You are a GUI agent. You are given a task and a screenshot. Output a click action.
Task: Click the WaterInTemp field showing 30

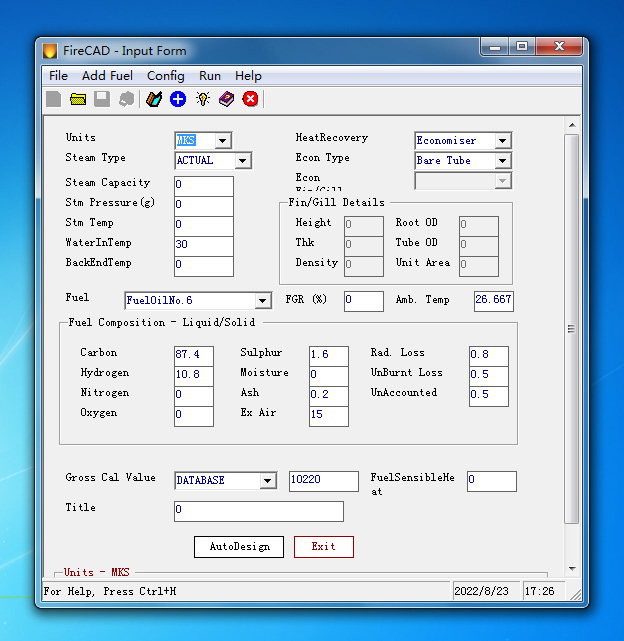click(204, 246)
